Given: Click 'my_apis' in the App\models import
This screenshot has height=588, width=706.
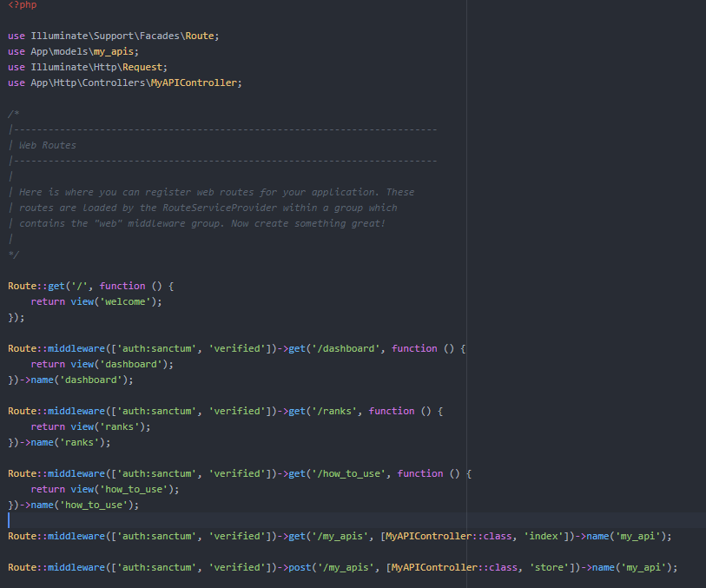Looking at the screenshot, I should (x=113, y=52).
